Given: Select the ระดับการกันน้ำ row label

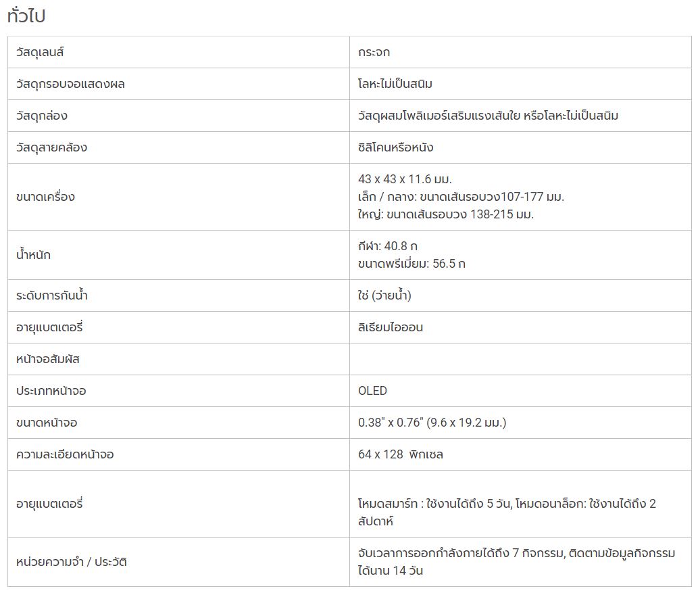Looking at the screenshot, I should [x=52, y=295].
